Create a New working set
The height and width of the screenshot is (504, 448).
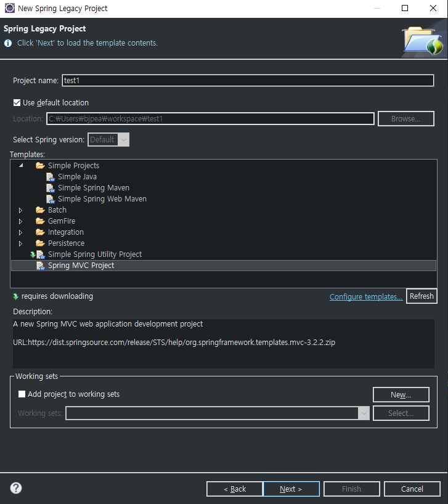click(401, 395)
